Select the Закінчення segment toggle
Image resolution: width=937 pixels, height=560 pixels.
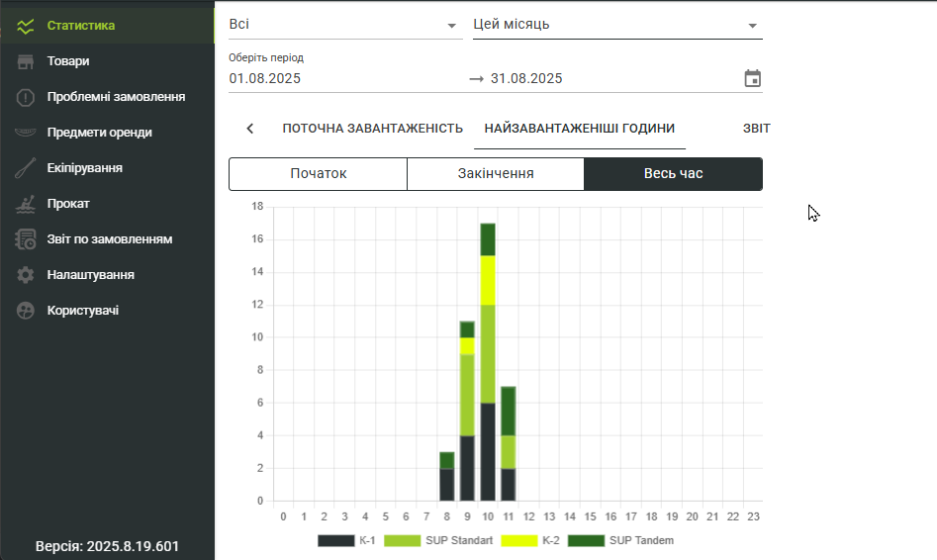click(495, 174)
